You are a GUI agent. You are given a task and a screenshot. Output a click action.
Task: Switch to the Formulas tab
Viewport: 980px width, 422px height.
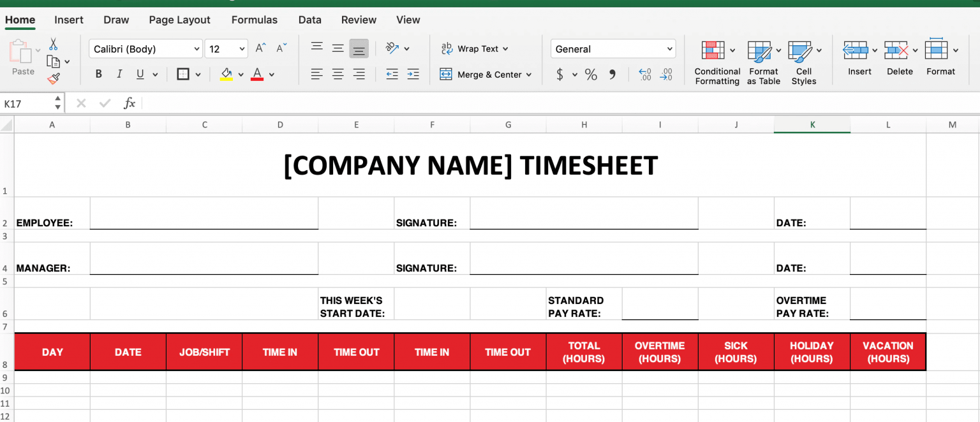[255, 20]
